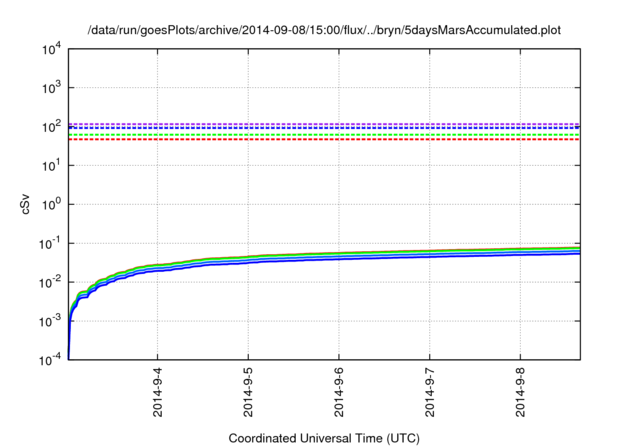The width and height of the screenshot is (640, 448).
Task: Click the 2014-9-8 date tick label
Action: [x=520, y=392]
